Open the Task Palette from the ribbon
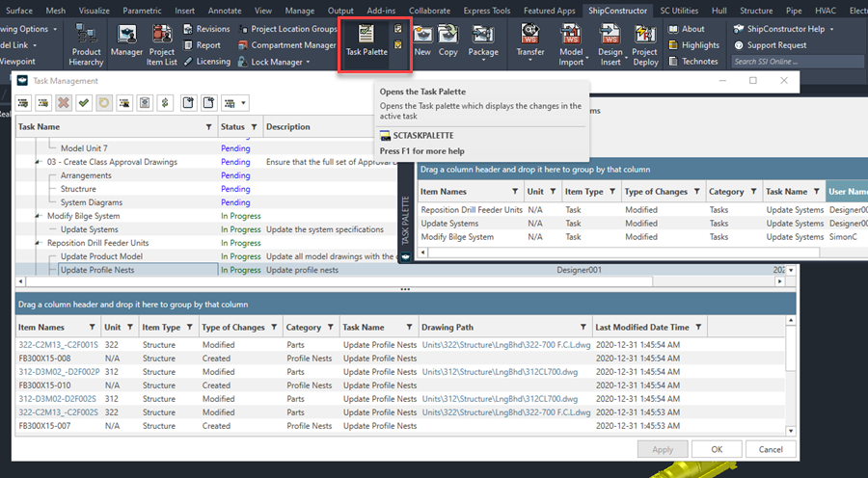This screenshot has width=868, height=478. coord(366,41)
